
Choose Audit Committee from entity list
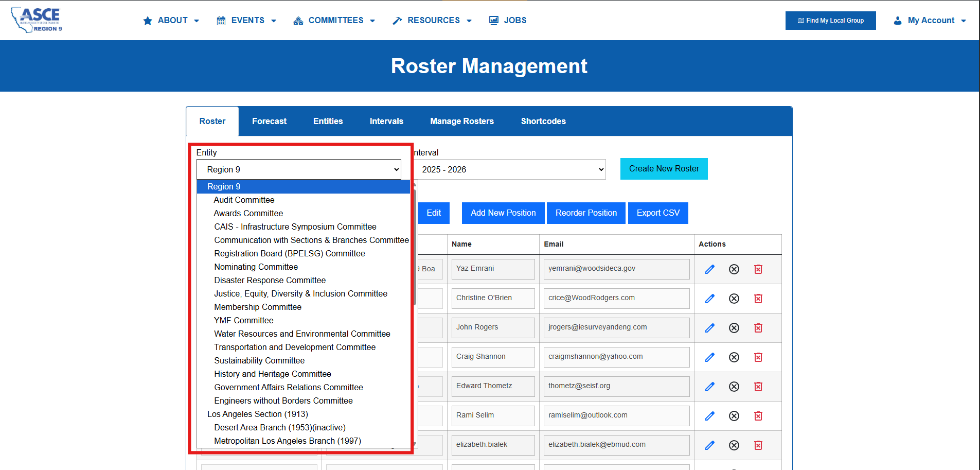pyautogui.click(x=304, y=200)
